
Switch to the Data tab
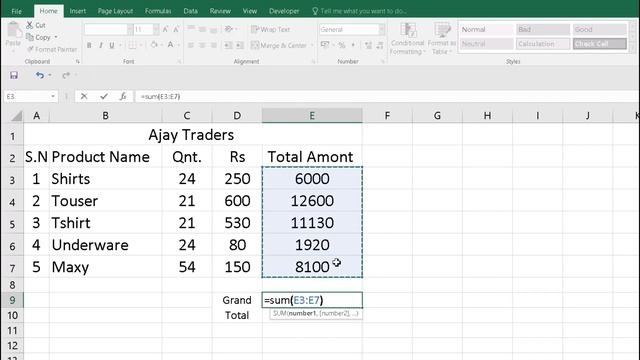[x=190, y=11]
